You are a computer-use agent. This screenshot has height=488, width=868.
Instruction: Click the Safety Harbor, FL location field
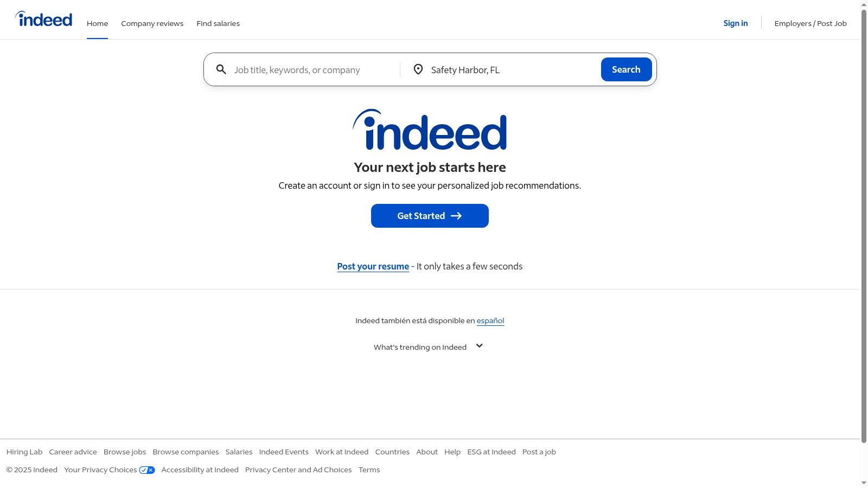click(x=510, y=70)
